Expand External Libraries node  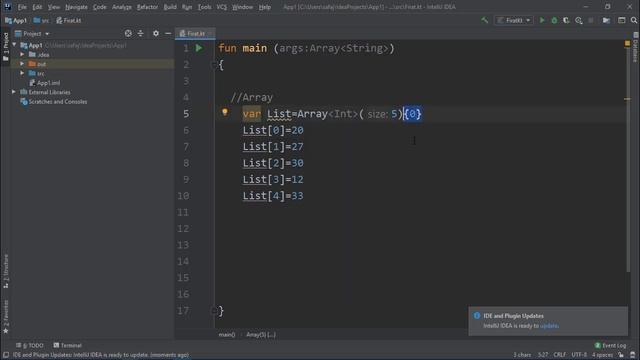(14, 92)
